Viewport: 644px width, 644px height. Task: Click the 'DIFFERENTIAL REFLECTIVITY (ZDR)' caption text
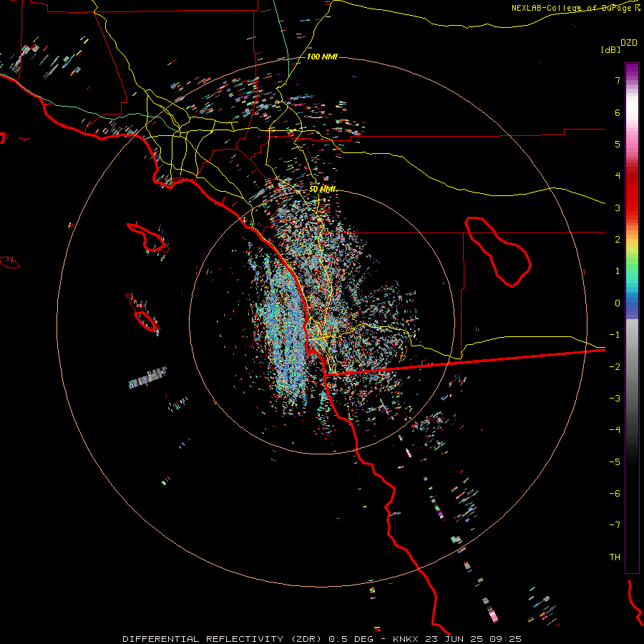pyautogui.click(x=224, y=639)
